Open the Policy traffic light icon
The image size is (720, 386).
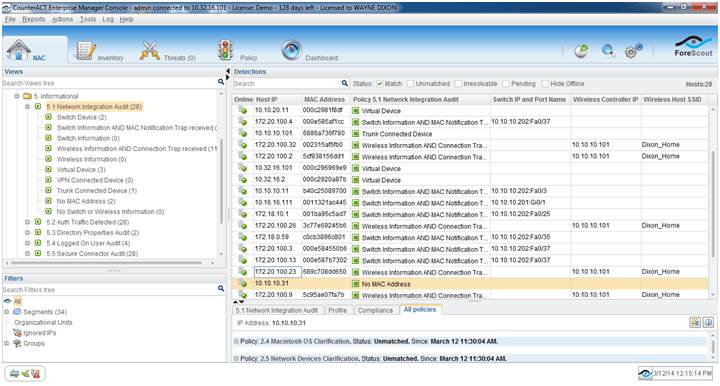click(x=225, y=50)
